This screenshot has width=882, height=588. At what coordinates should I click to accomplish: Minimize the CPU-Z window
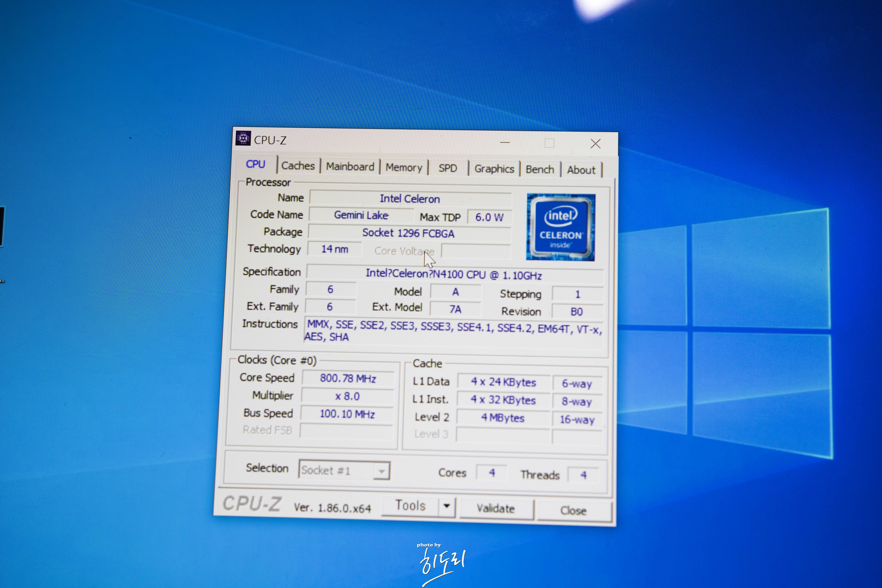tap(505, 142)
